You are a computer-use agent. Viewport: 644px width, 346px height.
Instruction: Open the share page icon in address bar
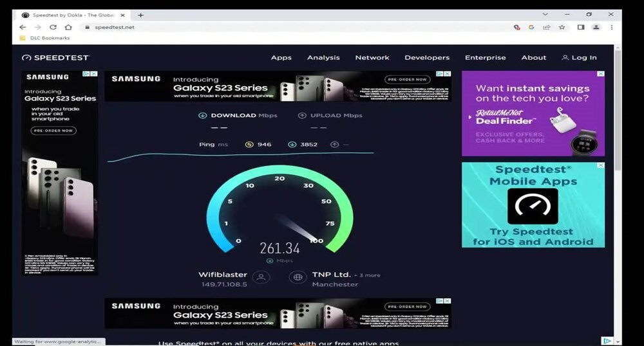(547, 27)
